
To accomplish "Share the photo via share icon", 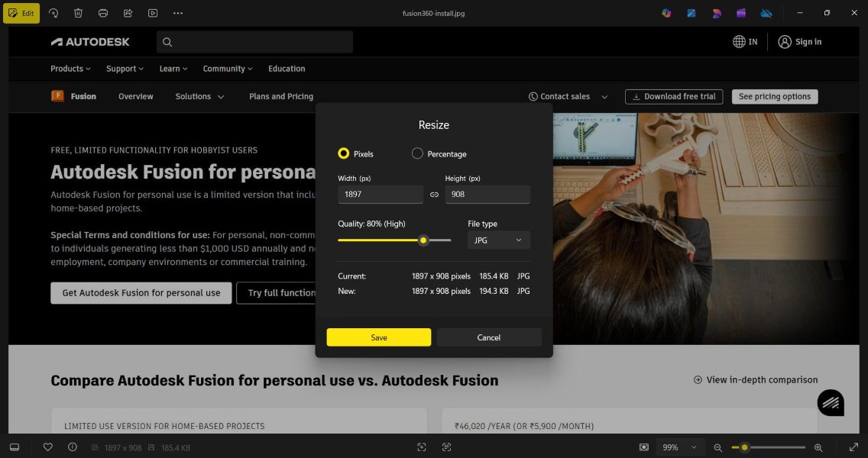I will (128, 13).
